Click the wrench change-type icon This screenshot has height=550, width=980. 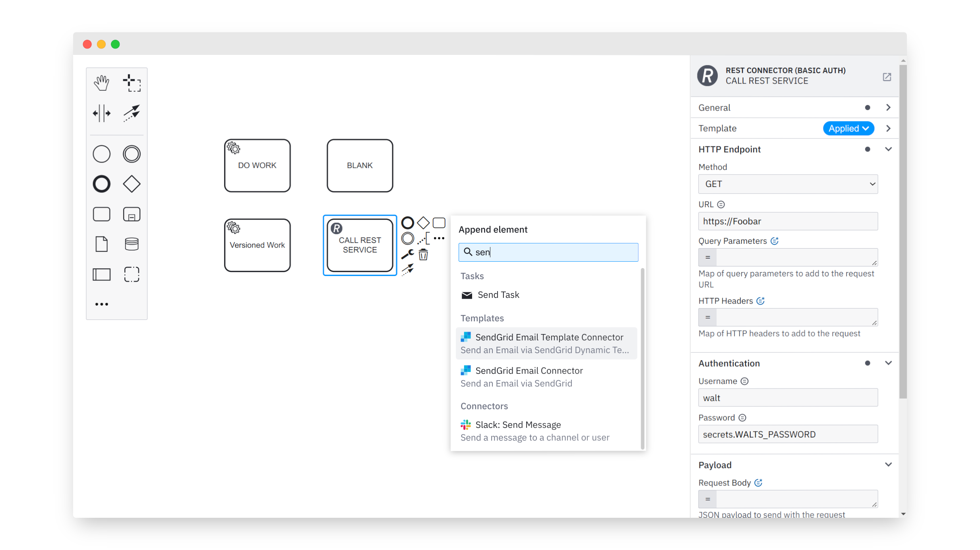click(407, 254)
